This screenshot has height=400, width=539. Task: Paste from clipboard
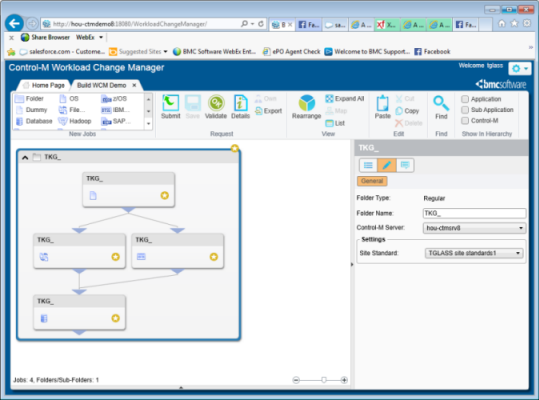tap(383, 107)
